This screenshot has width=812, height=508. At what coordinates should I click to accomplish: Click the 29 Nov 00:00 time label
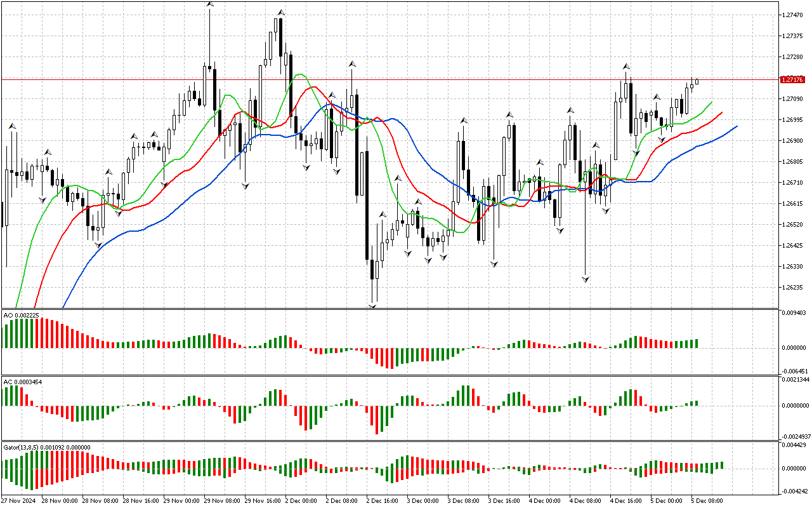[181, 501]
